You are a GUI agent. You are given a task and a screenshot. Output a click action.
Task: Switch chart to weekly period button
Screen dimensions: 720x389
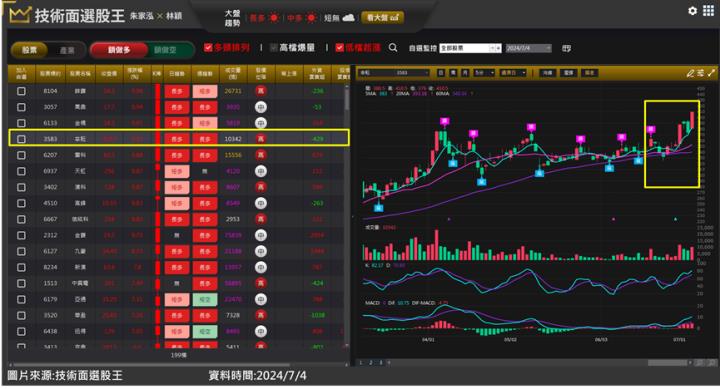coord(453,73)
